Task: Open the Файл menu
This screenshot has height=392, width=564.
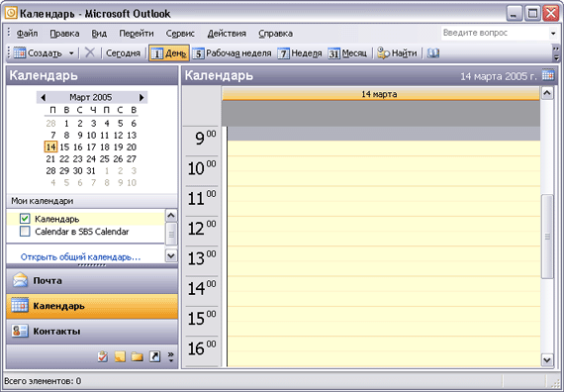Action: tap(27, 34)
